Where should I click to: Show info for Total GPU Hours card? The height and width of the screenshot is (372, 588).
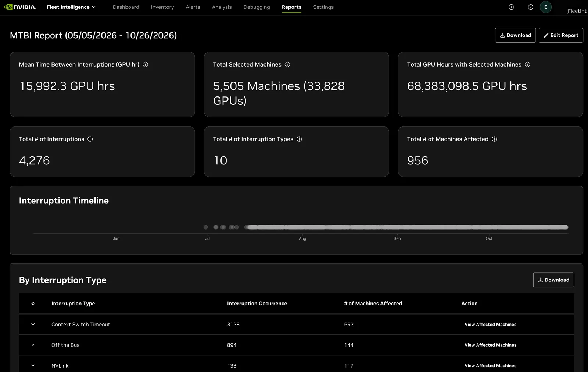tap(527, 64)
